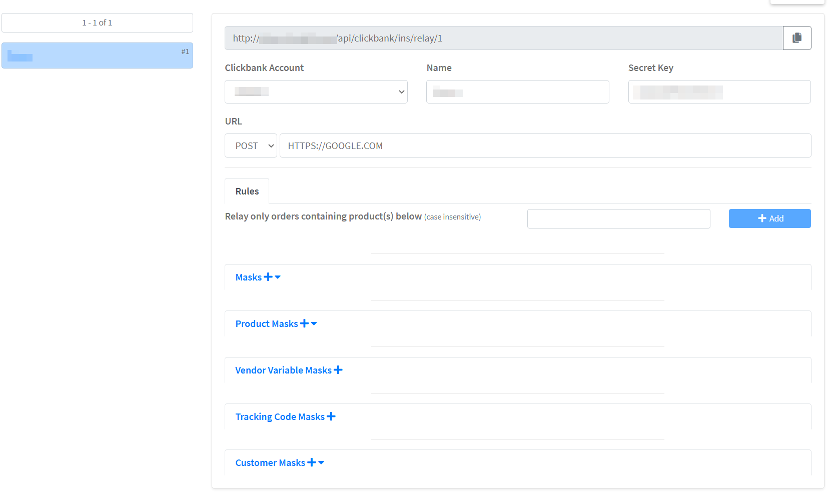Click the blue Add button

[x=769, y=218]
